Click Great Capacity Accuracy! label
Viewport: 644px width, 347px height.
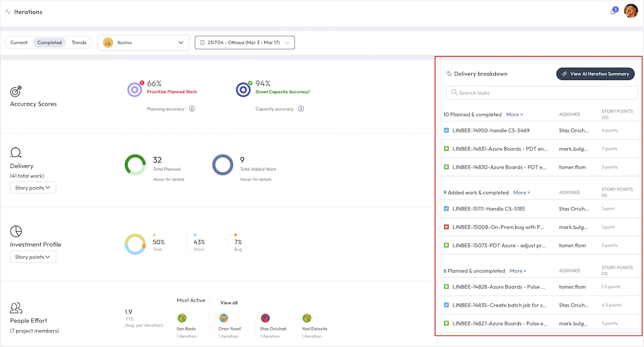282,92
